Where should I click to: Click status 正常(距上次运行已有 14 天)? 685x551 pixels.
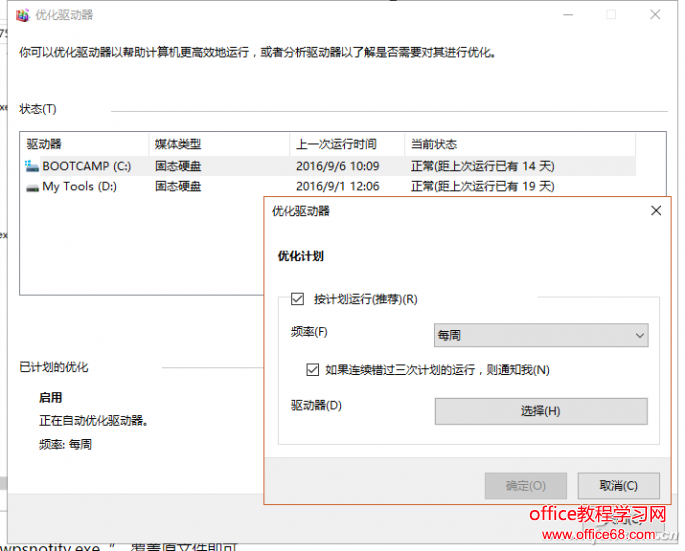(483, 166)
